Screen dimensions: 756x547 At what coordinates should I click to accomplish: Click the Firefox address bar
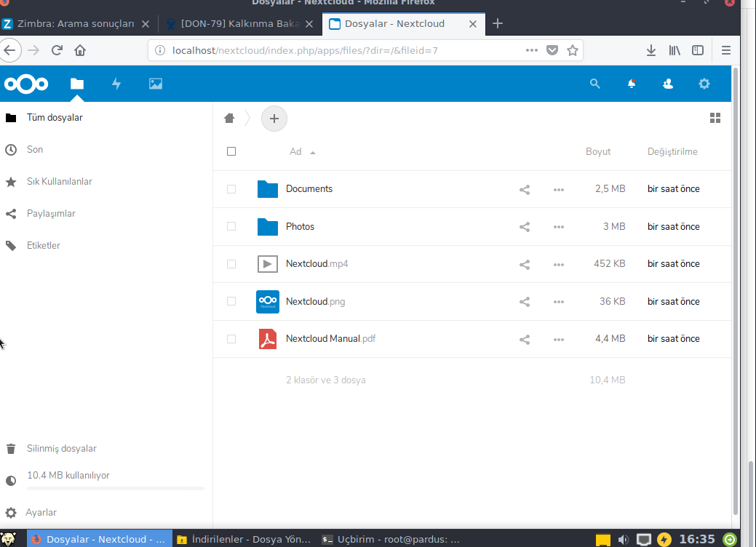(342, 50)
